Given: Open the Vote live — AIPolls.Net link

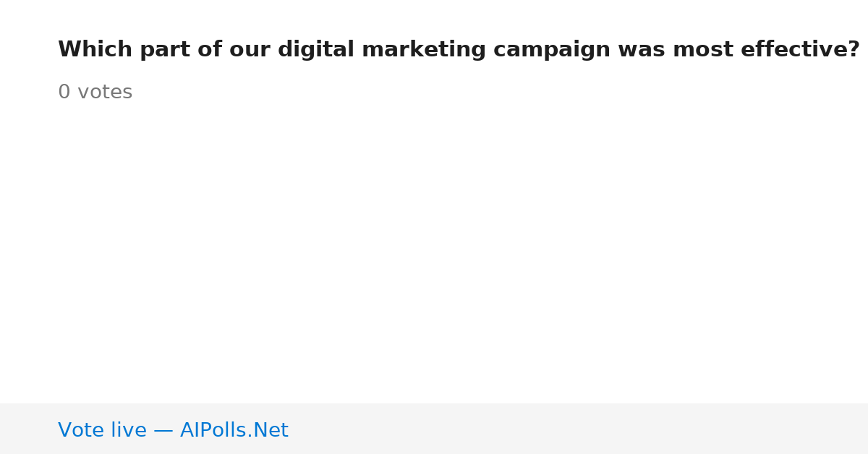Looking at the screenshot, I should pyautogui.click(x=173, y=430).
